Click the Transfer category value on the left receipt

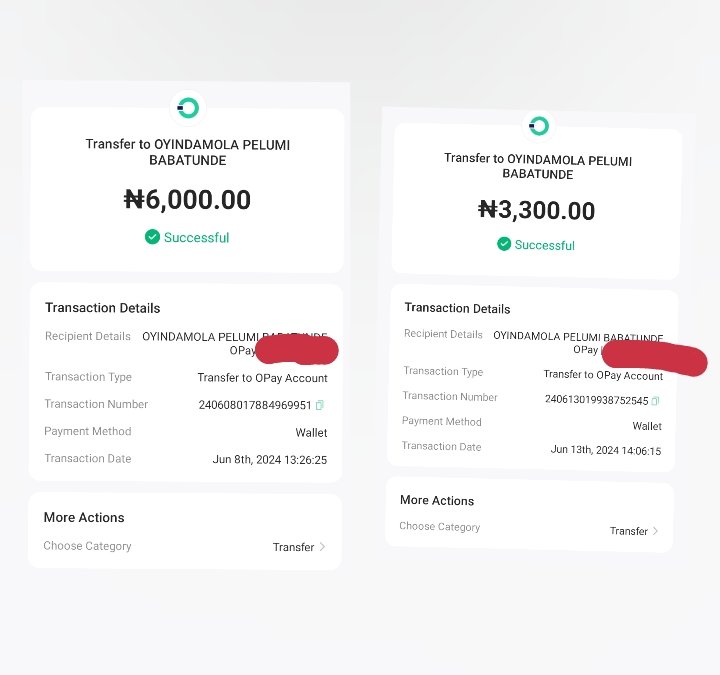click(x=293, y=547)
